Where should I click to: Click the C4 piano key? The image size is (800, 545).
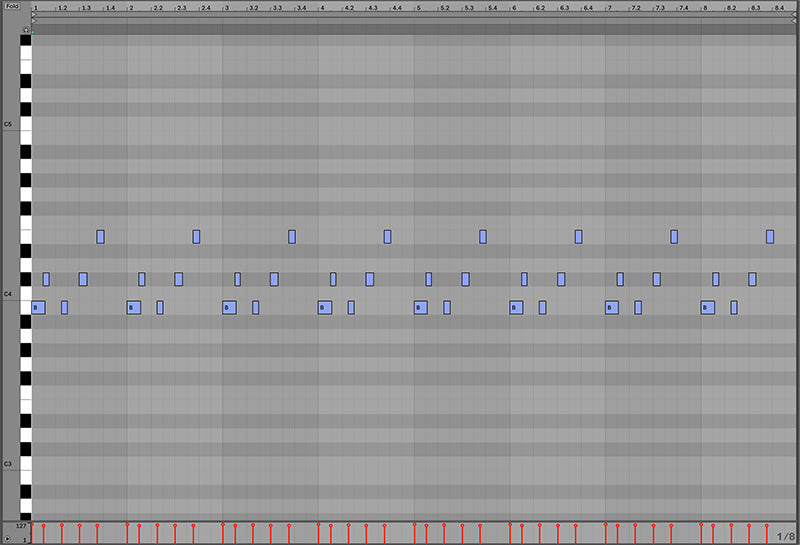pyautogui.click(x=26, y=294)
